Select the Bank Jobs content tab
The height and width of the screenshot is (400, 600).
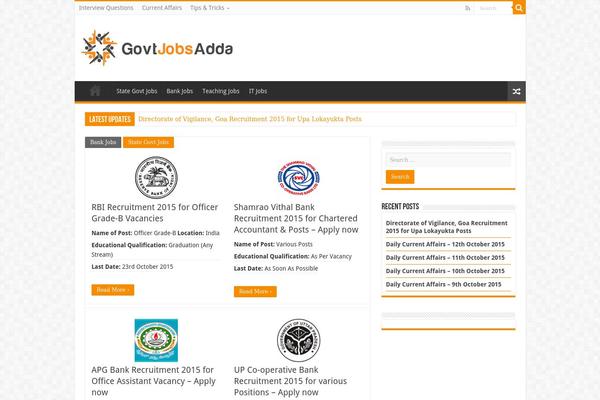(x=103, y=142)
